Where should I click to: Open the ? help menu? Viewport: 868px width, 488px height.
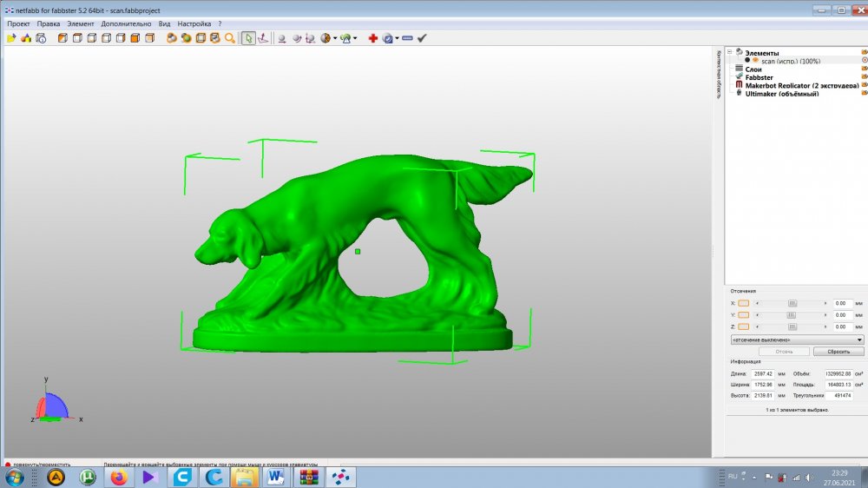click(x=220, y=23)
